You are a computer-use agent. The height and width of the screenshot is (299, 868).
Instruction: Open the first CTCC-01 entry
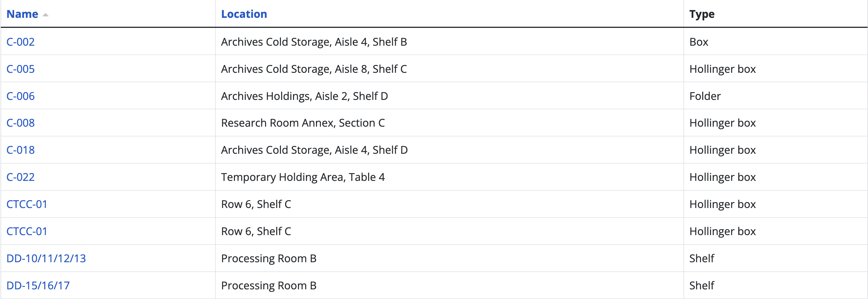click(27, 204)
